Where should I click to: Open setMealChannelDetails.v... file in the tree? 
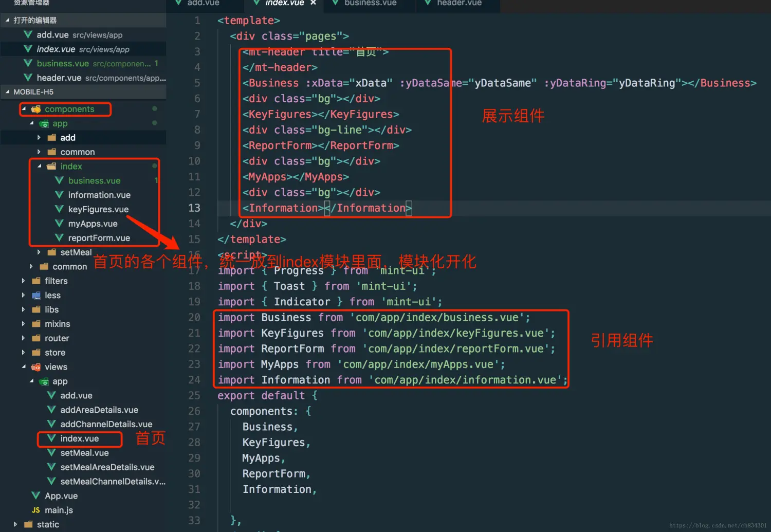tap(113, 482)
